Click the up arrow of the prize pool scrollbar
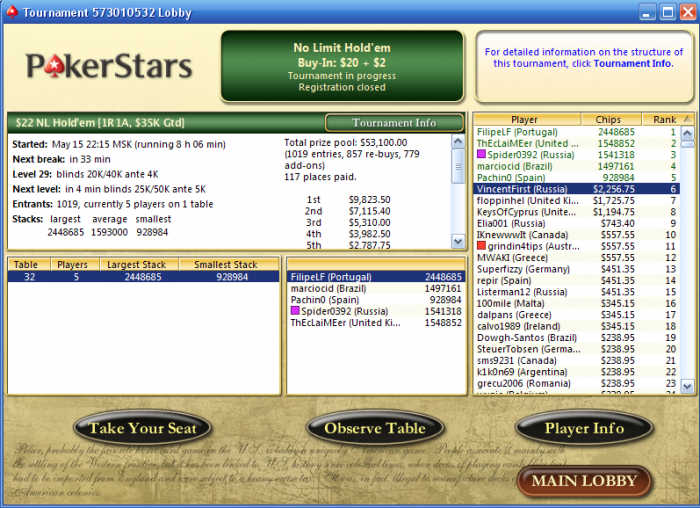This screenshot has height=508, width=700. click(x=458, y=142)
